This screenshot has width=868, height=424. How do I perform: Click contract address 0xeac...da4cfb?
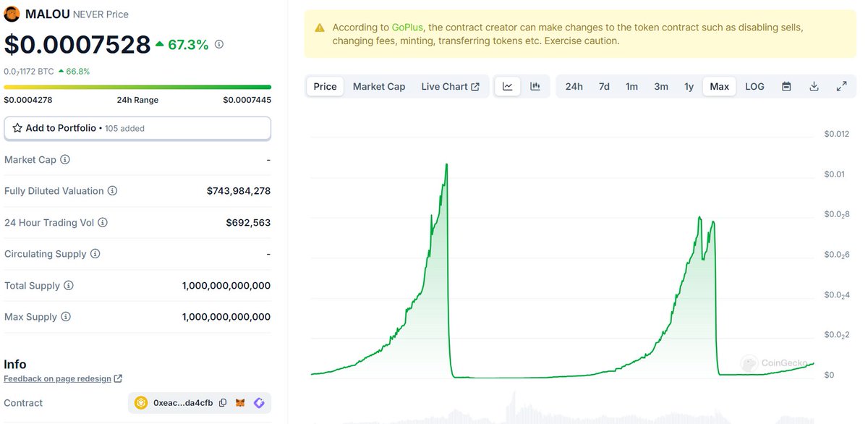(183, 403)
